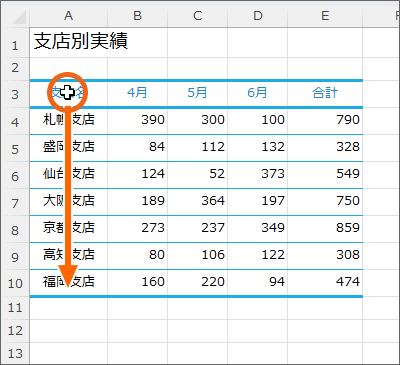Viewport: 400px width, 365px height.
Task: Click cell with value 106
Action: tap(198, 256)
